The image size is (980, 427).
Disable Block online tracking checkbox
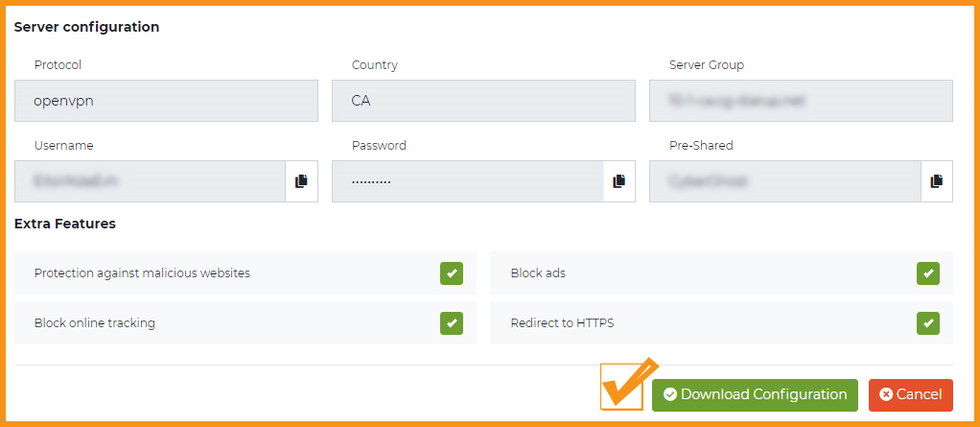pyautogui.click(x=452, y=323)
